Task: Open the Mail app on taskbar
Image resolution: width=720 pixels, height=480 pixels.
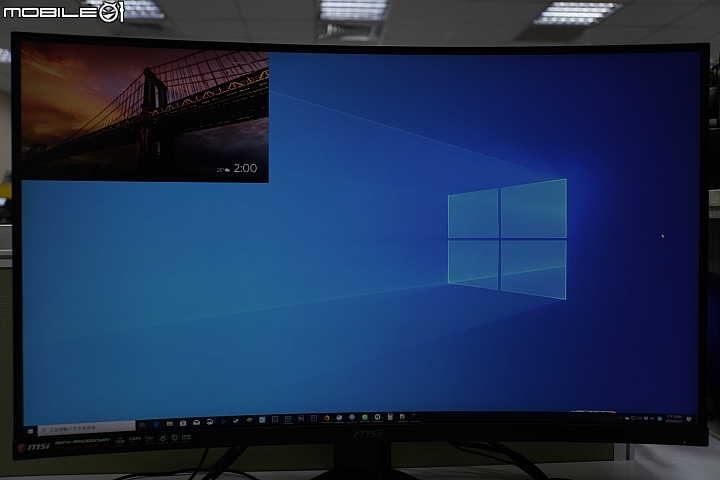Action: click(197, 423)
